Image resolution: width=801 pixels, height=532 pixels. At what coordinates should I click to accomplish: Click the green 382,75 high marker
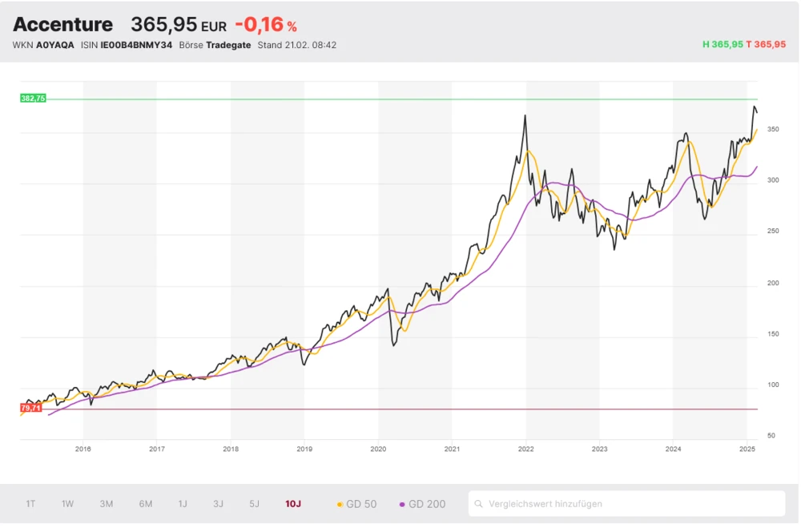[x=33, y=98]
